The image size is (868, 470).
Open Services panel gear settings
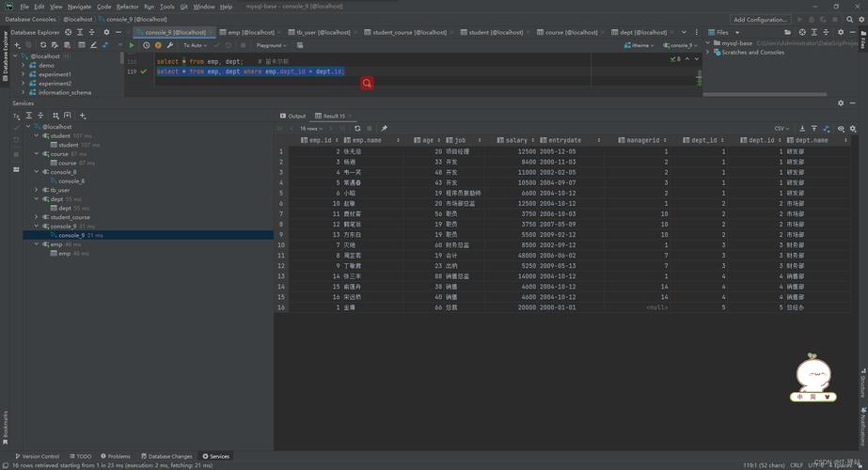click(x=841, y=103)
